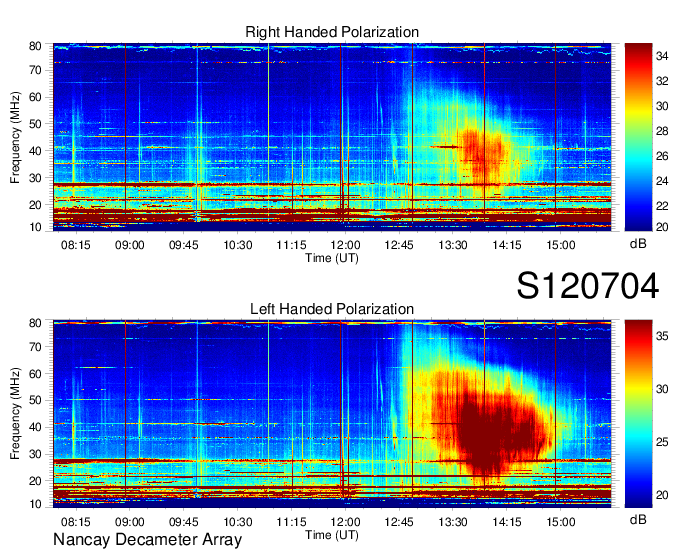Click the 'Nancay Decameter Array' caption

click(147, 539)
